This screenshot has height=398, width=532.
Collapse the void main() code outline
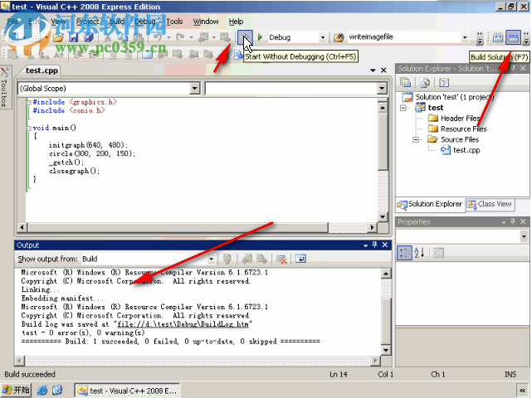pos(29,129)
